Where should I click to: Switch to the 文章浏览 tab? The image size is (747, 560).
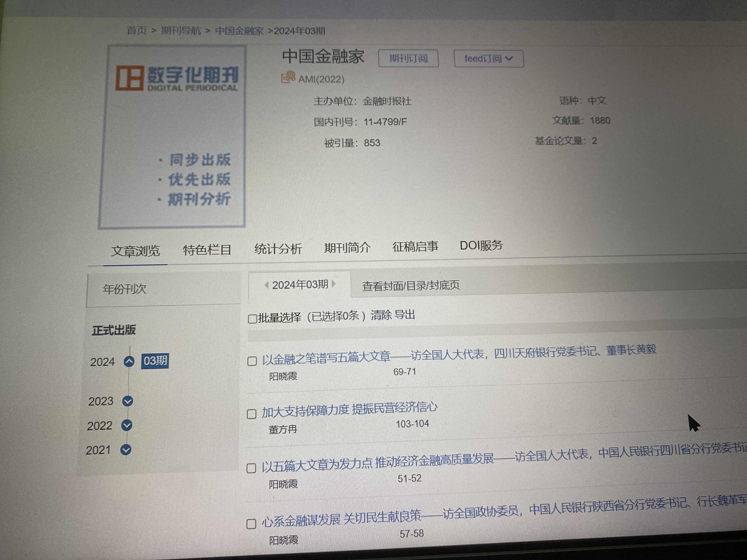[x=135, y=251]
